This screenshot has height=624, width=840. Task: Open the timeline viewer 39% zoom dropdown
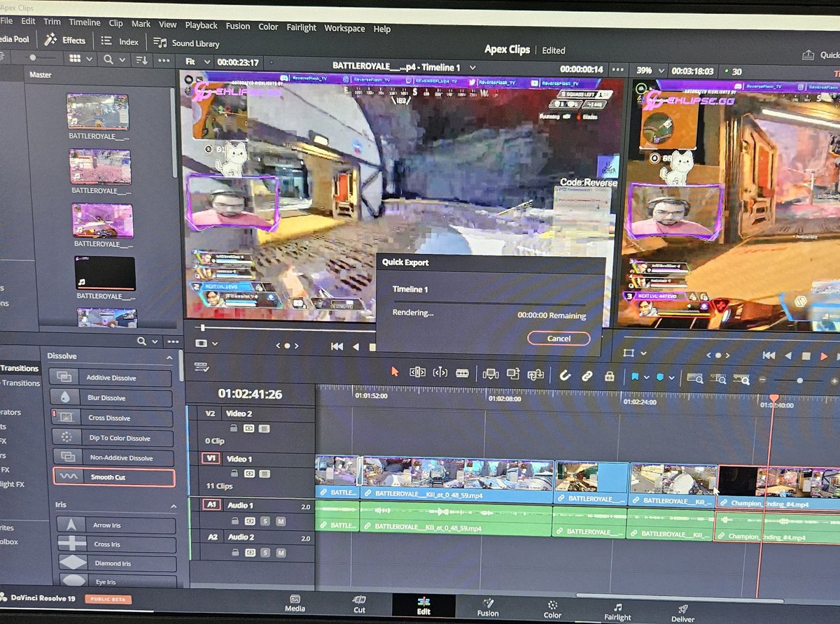pos(649,71)
